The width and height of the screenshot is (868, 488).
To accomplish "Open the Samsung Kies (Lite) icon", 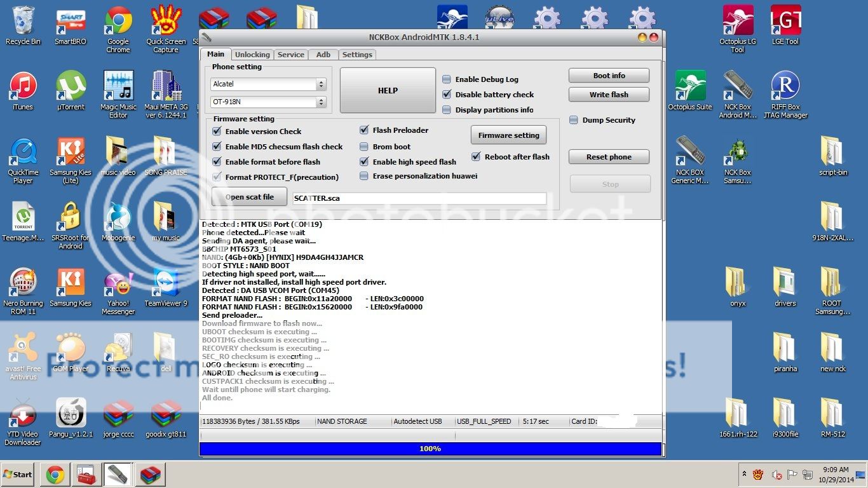I will [x=71, y=151].
